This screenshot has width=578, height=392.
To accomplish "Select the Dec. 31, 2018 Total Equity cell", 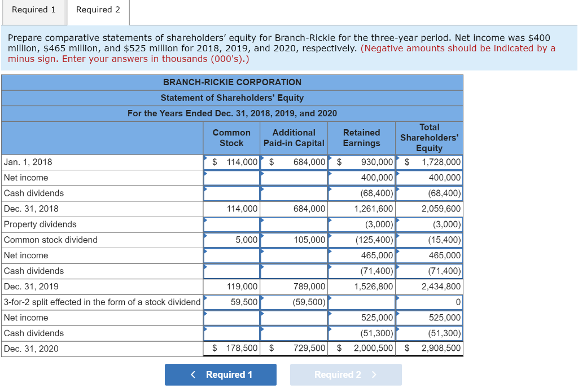I will [429, 209].
